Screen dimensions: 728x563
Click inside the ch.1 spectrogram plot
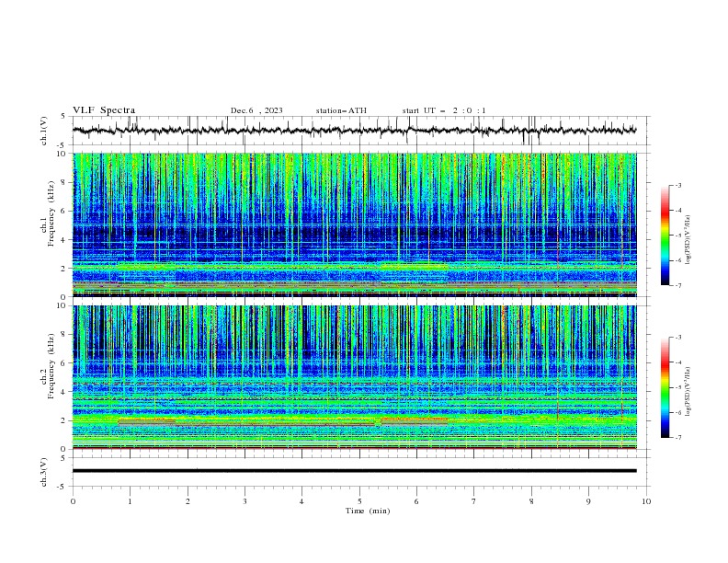click(x=354, y=224)
